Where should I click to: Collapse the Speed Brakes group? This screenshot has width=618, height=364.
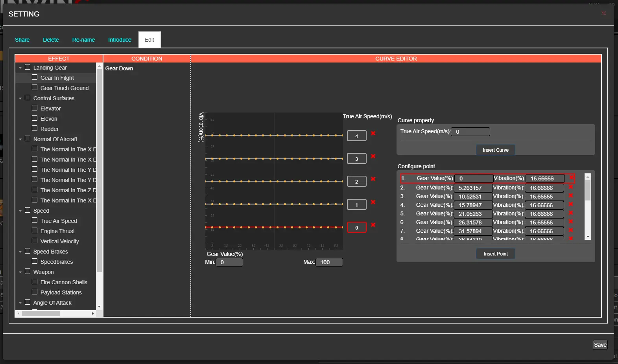20,252
